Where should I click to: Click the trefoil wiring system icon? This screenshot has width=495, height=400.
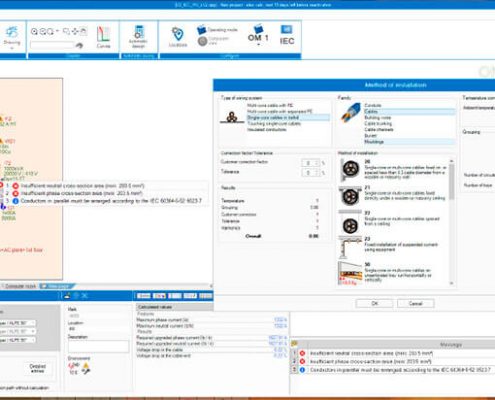232,117
